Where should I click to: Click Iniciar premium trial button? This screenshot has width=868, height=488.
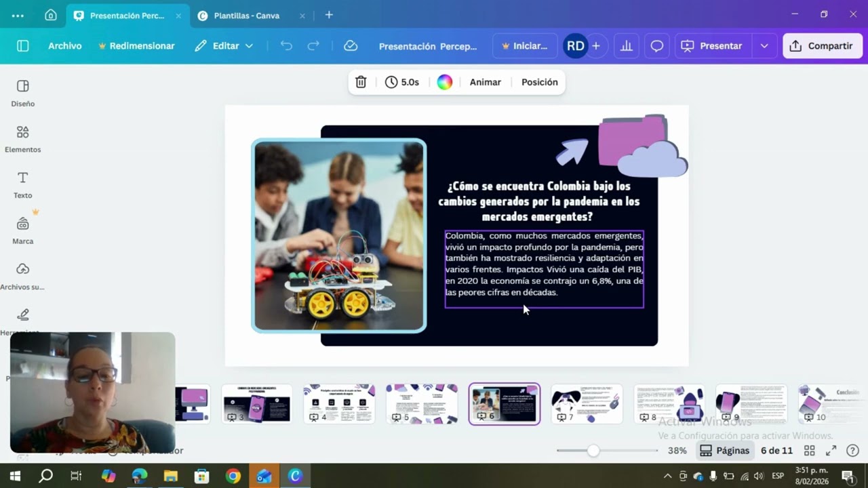point(524,46)
